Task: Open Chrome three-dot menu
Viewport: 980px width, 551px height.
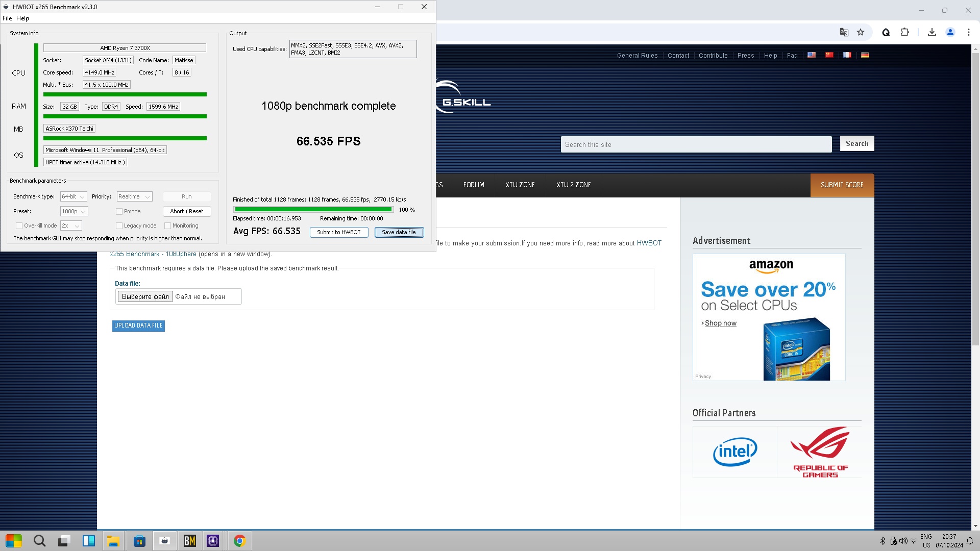Action: (969, 32)
